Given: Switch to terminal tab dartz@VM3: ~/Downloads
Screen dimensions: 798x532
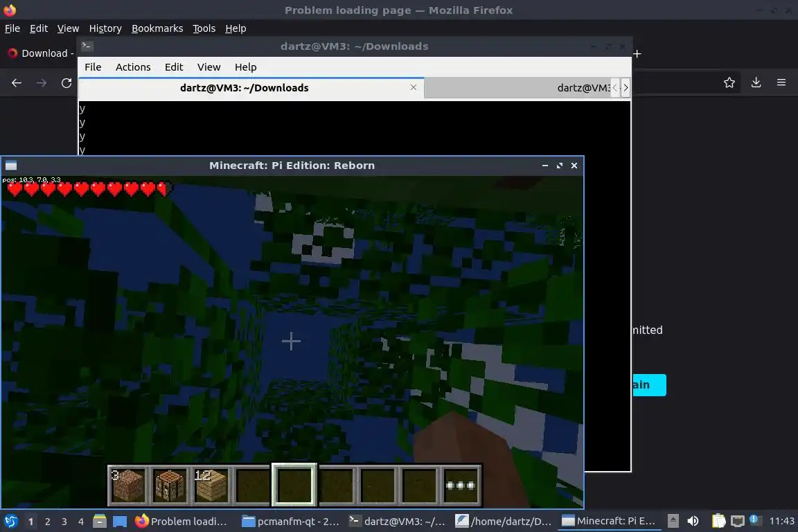Looking at the screenshot, I should point(245,88).
